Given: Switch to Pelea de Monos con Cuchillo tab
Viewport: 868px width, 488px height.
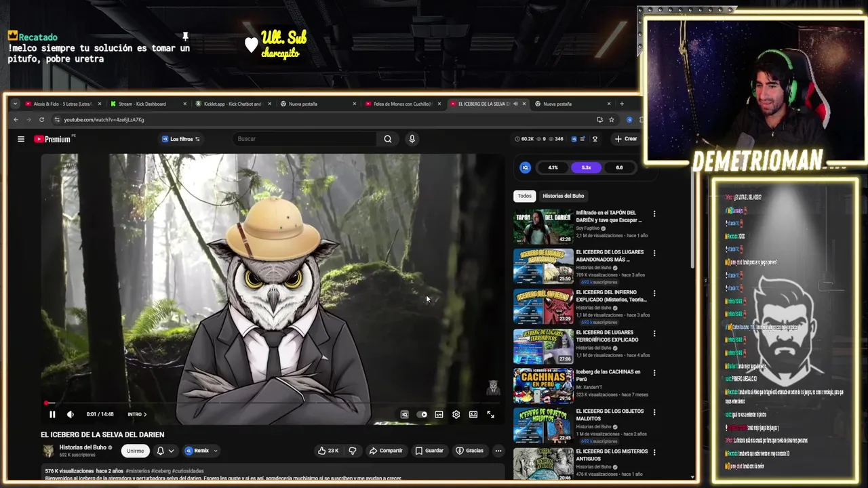Looking at the screenshot, I should point(403,104).
